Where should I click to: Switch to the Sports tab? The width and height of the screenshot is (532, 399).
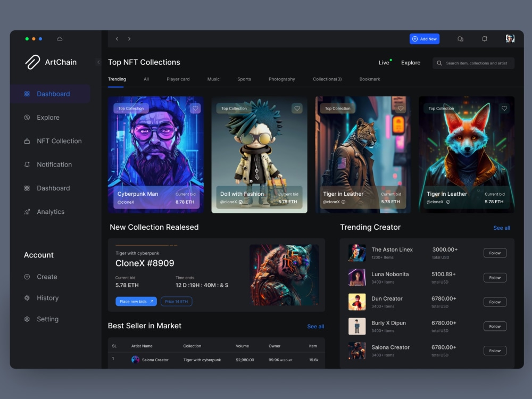pos(244,79)
